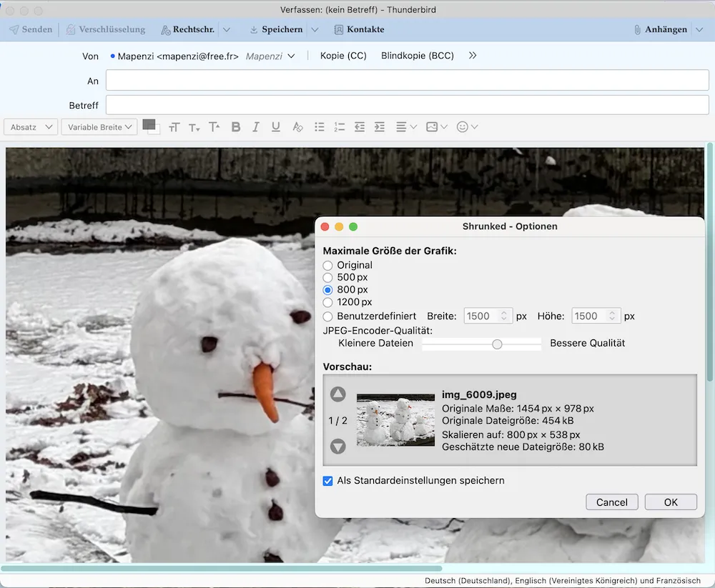Insert a bulleted list
Image resolution: width=715 pixels, height=588 pixels.
click(320, 126)
